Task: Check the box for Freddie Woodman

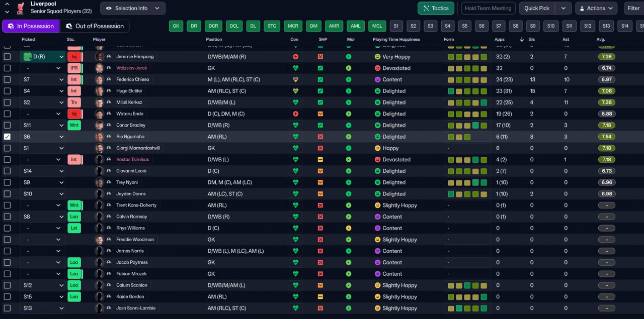Action: 7,240
